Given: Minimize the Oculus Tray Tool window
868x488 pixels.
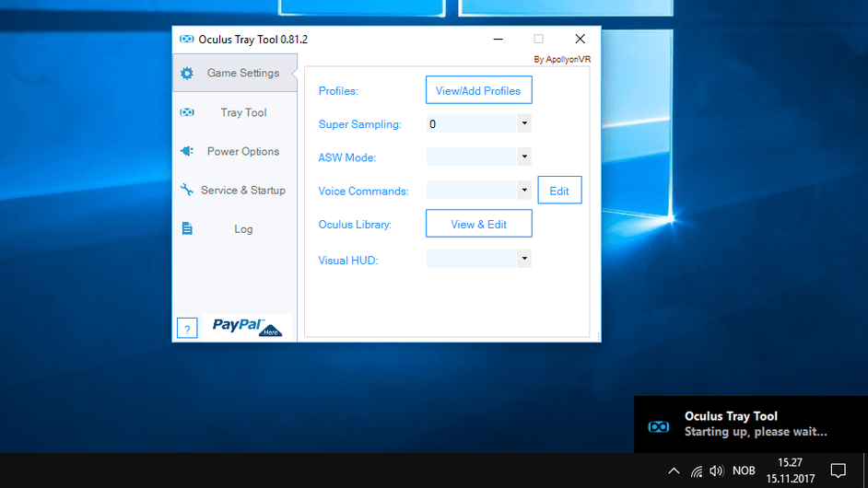Looking at the screenshot, I should point(499,39).
